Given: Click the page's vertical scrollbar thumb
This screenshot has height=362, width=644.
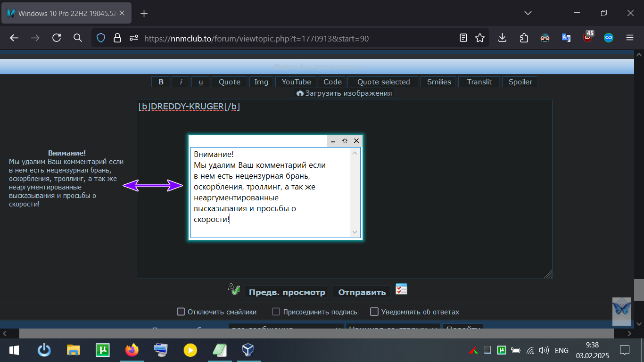Looking at the screenshot, I should coord(639,290).
